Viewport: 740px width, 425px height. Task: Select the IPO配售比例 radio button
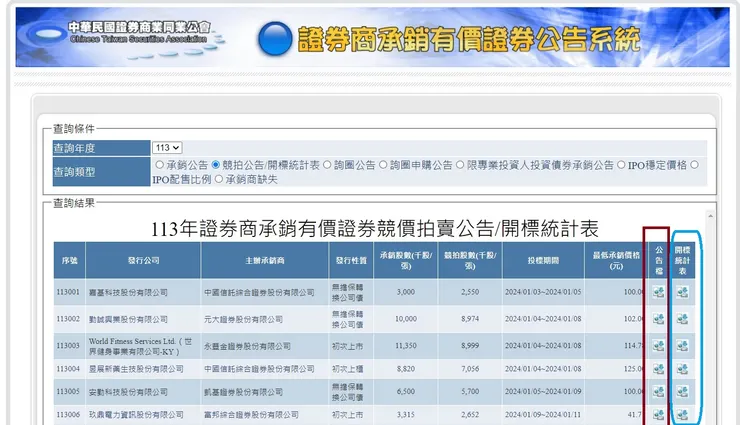click(x=694, y=165)
